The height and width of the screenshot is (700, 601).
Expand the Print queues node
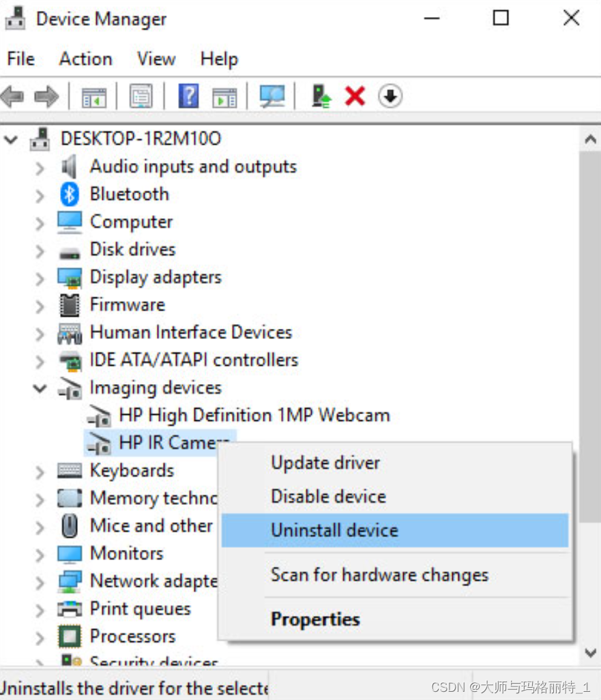[x=40, y=610]
